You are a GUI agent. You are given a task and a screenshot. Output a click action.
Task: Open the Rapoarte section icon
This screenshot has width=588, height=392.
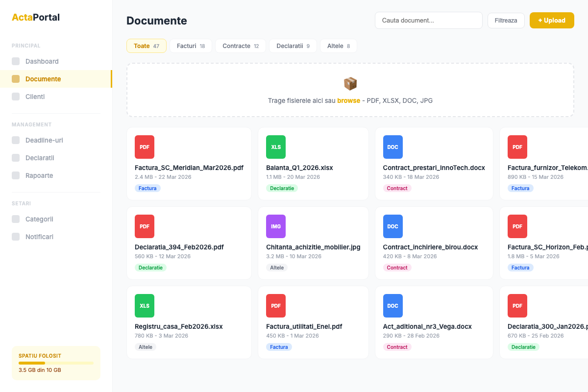click(x=15, y=175)
